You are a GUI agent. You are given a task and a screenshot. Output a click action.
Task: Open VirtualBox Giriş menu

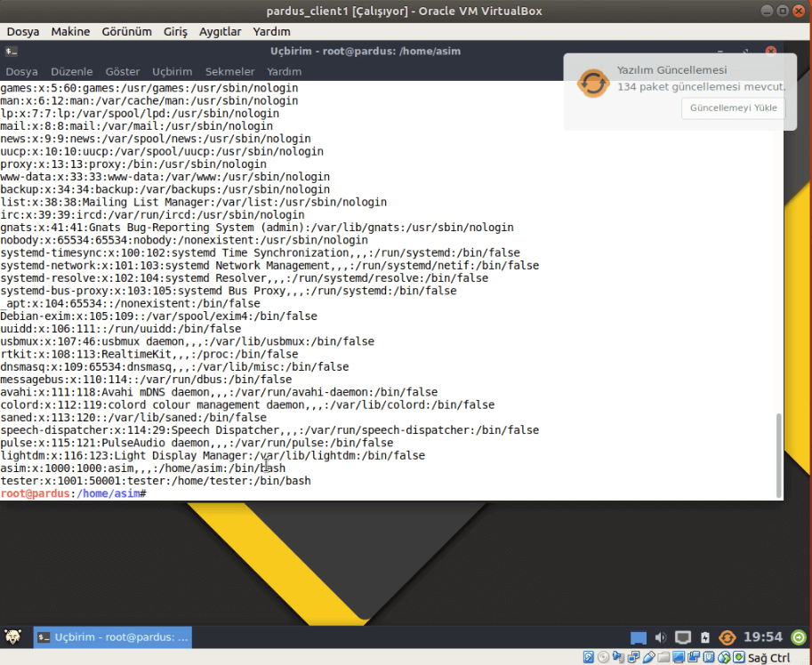pos(175,32)
